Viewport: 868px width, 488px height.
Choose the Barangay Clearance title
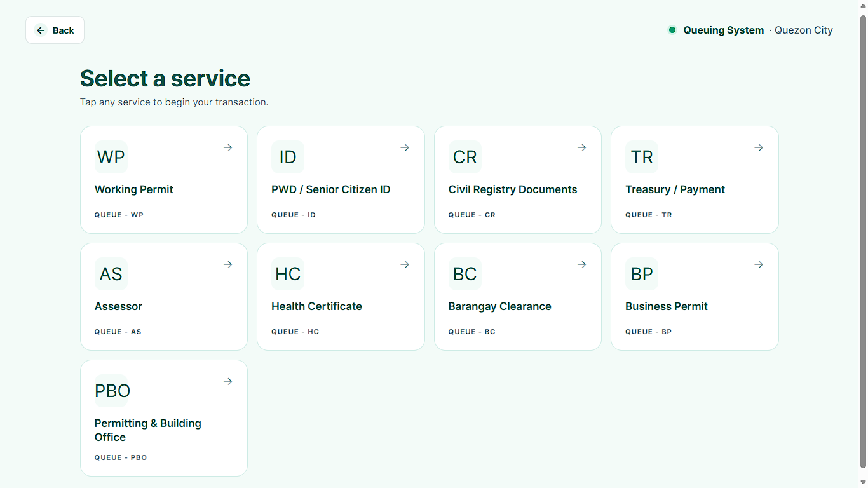(x=500, y=306)
